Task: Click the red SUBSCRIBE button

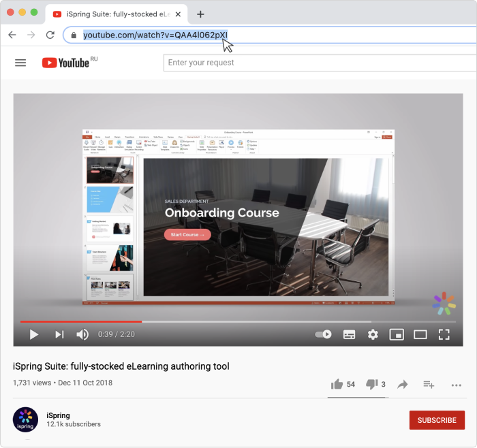Action: coord(437,420)
